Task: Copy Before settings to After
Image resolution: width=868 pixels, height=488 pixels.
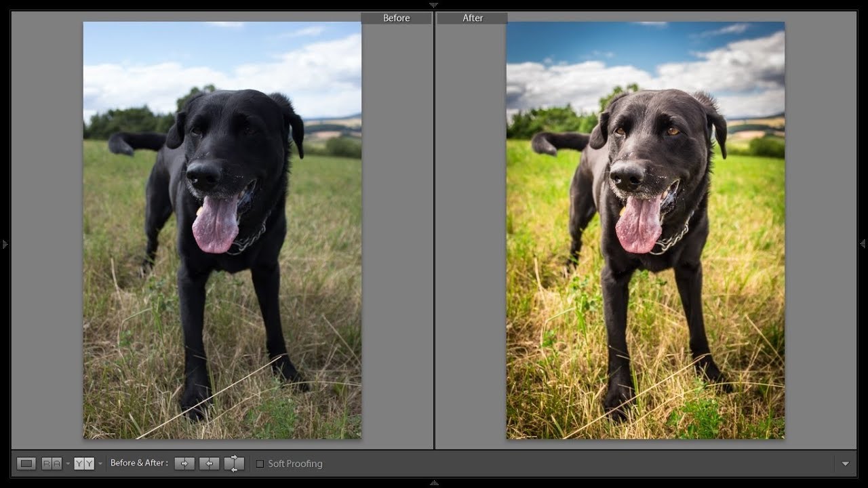Action: click(x=184, y=464)
